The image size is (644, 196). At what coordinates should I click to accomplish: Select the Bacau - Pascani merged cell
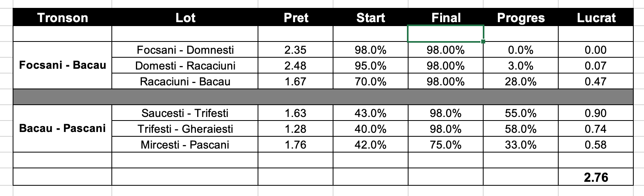click(x=62, y=128)
